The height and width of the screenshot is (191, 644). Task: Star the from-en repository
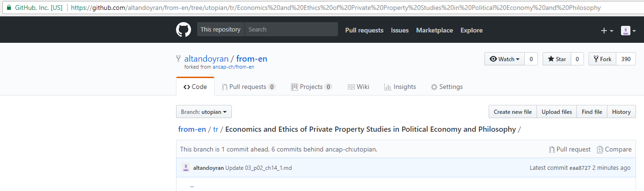pyautogui.click(x=557, y=59)
